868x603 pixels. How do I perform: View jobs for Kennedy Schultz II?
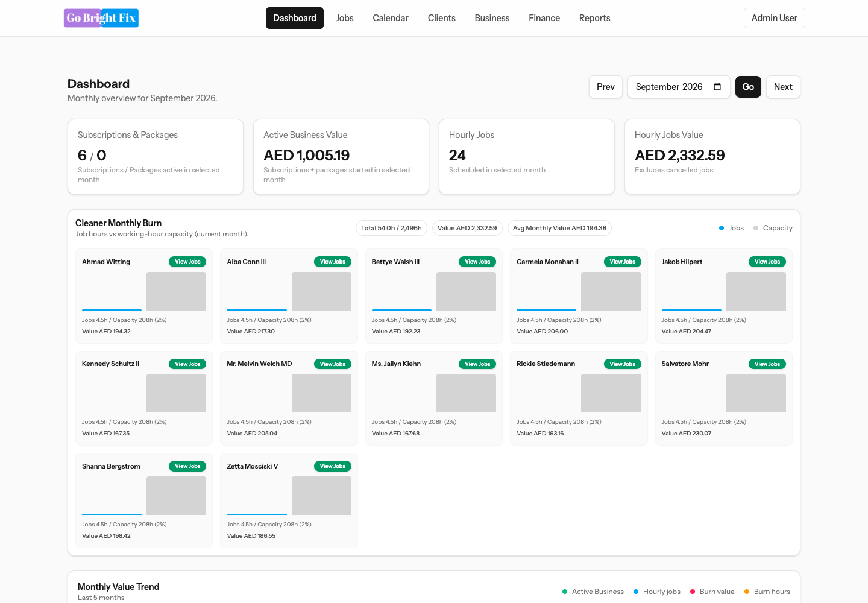coord(187,364)
